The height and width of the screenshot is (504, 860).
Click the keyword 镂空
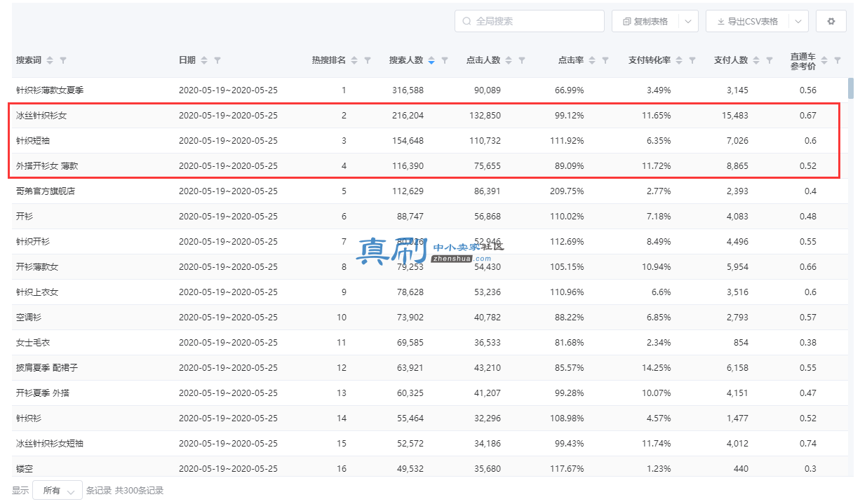point(25,469)
